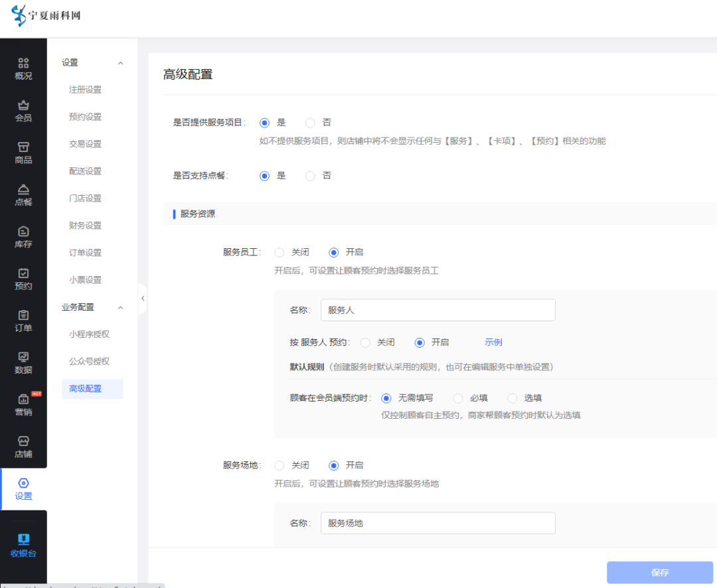This screenshot has height=588, width=717.
Task: Set 服务场地 to 开启
Action: 334,465
